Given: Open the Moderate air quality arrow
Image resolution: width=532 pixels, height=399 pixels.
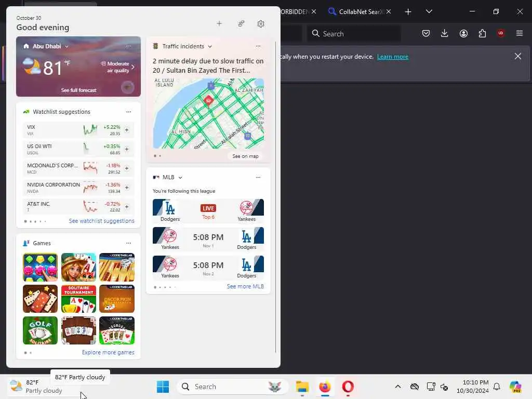Looking at the screenshot, I should coord(132,67).
